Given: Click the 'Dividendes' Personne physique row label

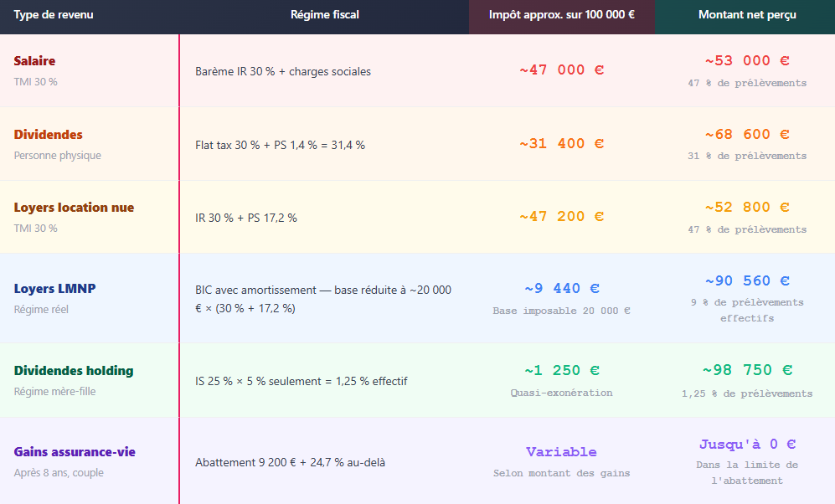Looking at the screenshot, I should [48, 135].
